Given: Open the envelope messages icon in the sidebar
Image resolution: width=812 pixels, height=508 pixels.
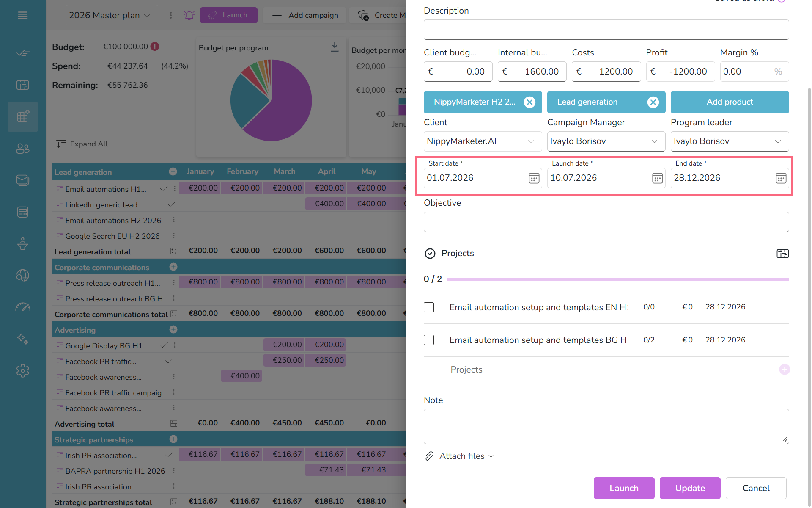Looking at the screenshot, I should click(23, 180).
